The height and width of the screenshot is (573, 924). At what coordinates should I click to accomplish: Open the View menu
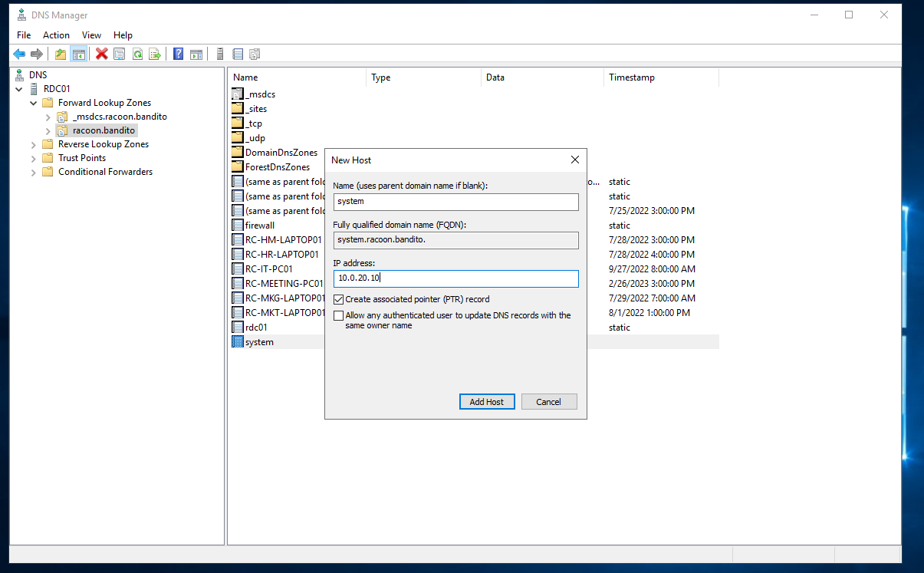[x=91, y=35]
